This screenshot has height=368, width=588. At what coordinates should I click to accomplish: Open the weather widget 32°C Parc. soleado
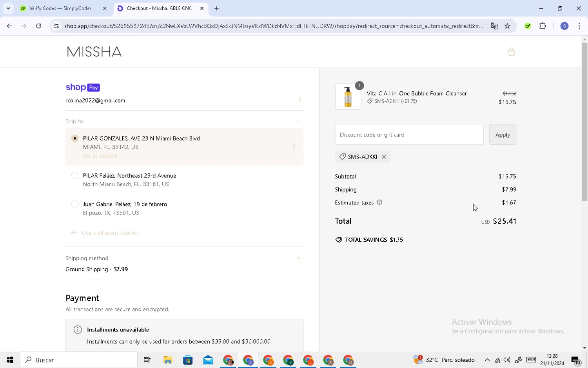coord(444,360)
